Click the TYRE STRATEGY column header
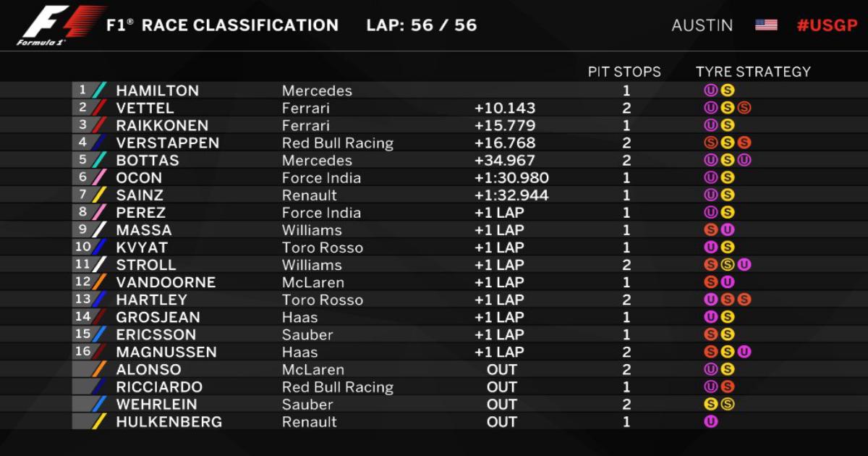Image resolution: width=868 pixels, height=456 pixels. 753,72
